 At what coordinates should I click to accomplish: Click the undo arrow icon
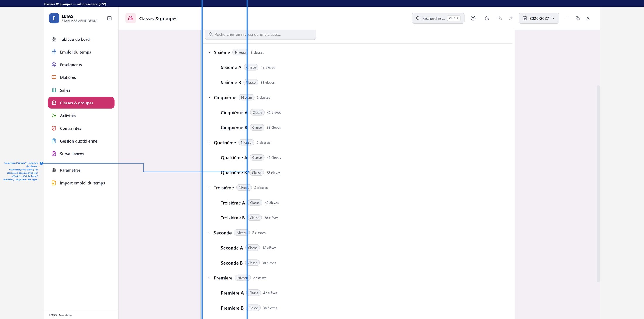tap(500, 18)
